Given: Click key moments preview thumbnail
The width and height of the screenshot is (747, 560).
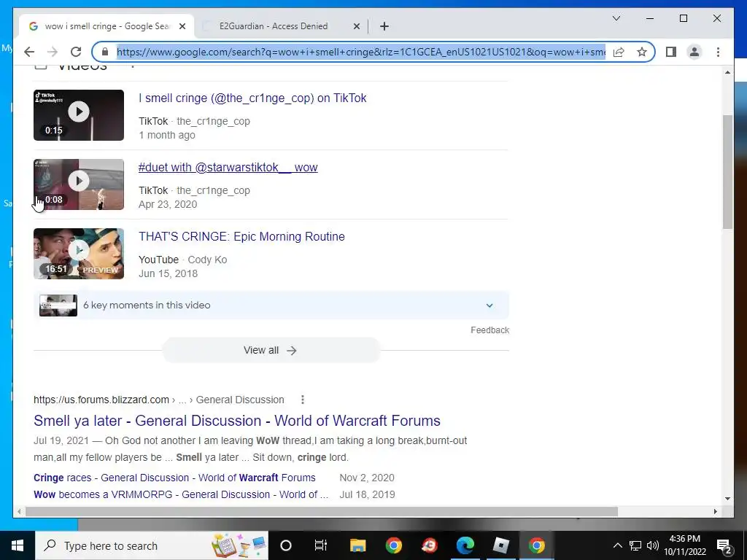Looking at the screenshot, I should coord(58,306).
